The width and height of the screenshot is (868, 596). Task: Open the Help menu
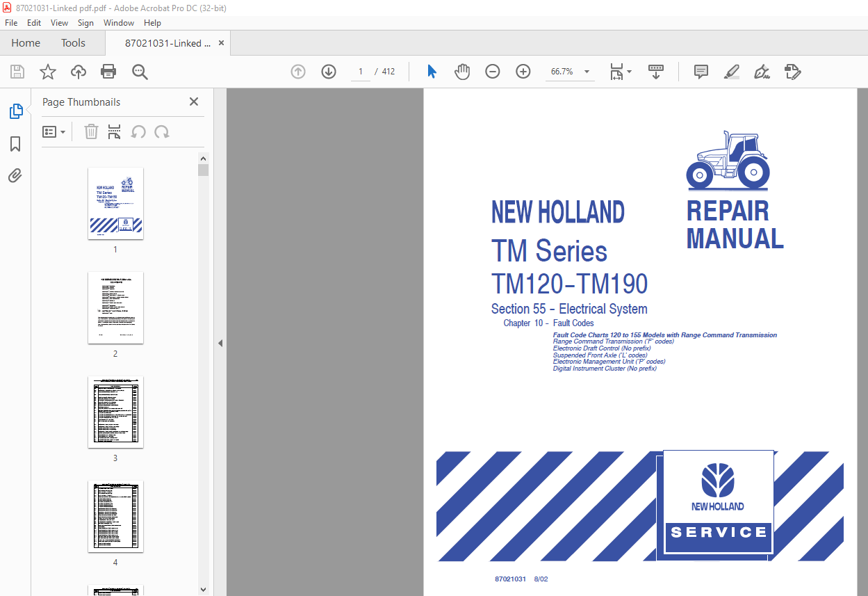[152, 23]
